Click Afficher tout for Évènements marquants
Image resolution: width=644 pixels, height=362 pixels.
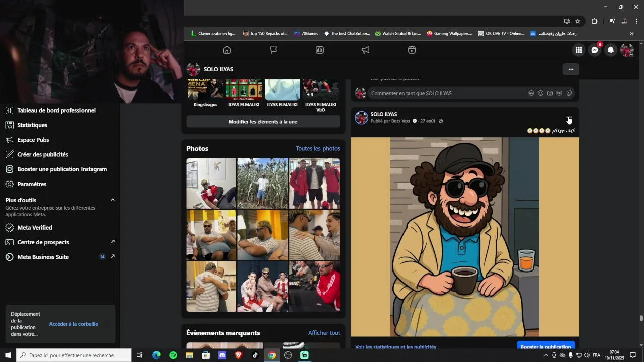pyautogui.click(x=324, y=333)
